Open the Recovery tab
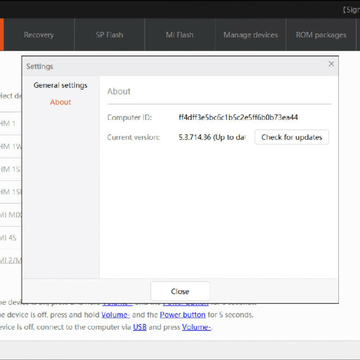This screenshot has width=360, height=360. [39, 35]
